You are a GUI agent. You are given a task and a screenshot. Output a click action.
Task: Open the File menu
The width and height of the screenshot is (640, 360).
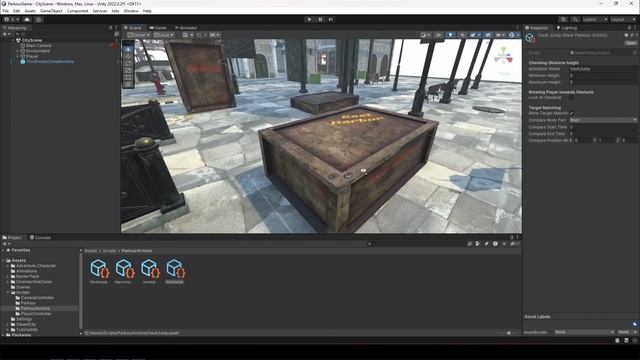pyautogui.click(x=5, y=11)
